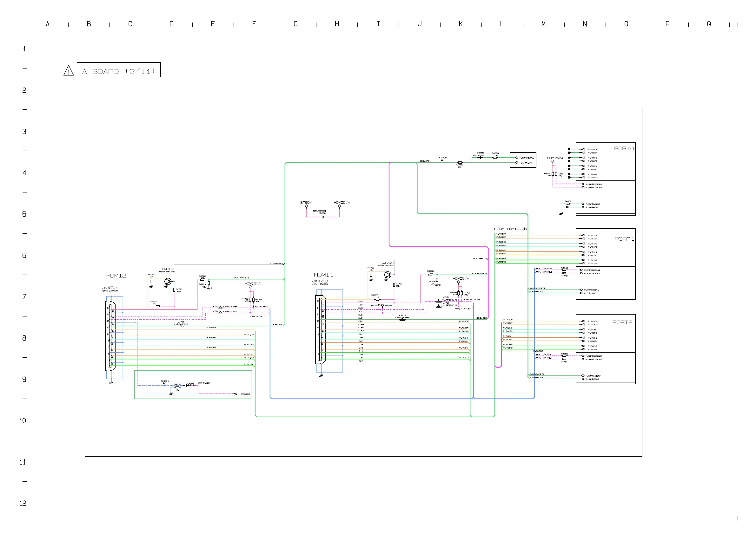This screenshot has width=756, height=534.
Task: Select the JK4700 HDMI connector body
Action: tap(320, 329)
